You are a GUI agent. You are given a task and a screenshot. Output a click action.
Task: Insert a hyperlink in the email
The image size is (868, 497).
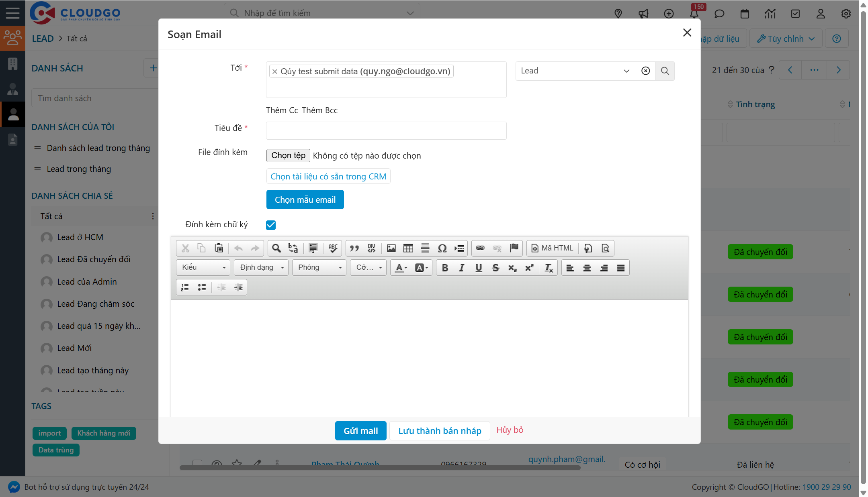[480, 248]
